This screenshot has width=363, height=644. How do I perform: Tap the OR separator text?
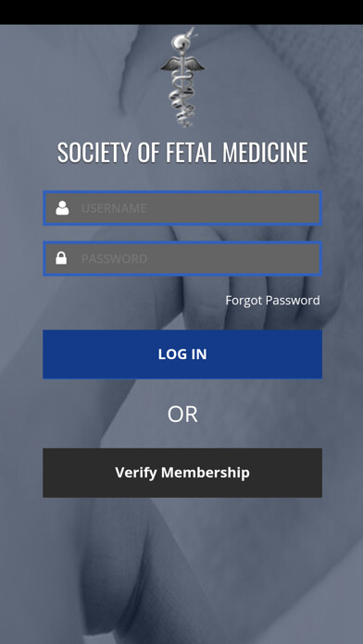pos(182,415)
